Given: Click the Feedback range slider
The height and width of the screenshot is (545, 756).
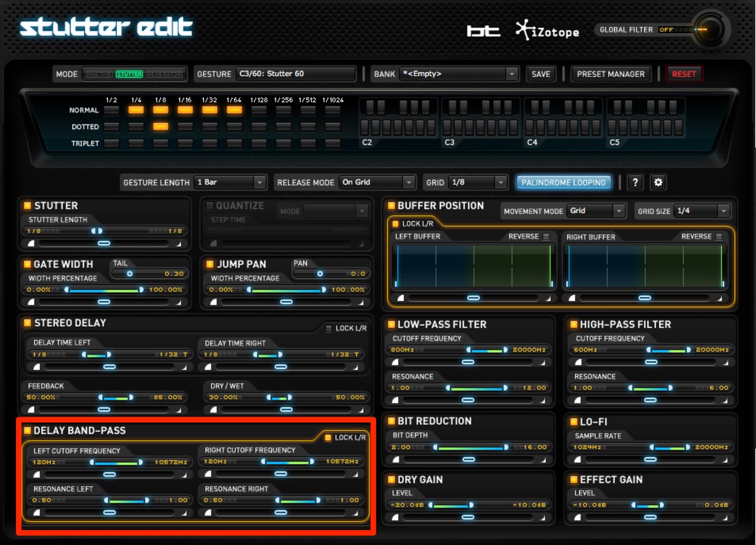Looking at the screenshot, I should (x=104, y=397).
